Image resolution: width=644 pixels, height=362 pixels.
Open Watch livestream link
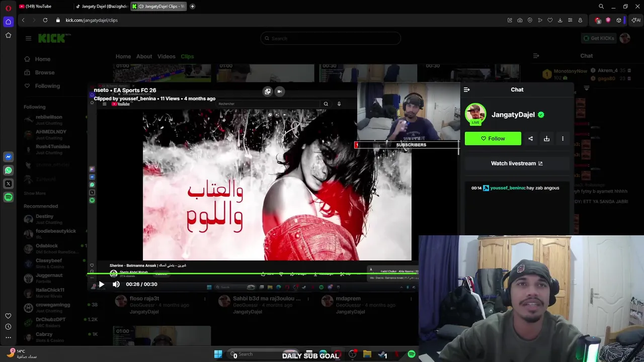coord(517,163)
